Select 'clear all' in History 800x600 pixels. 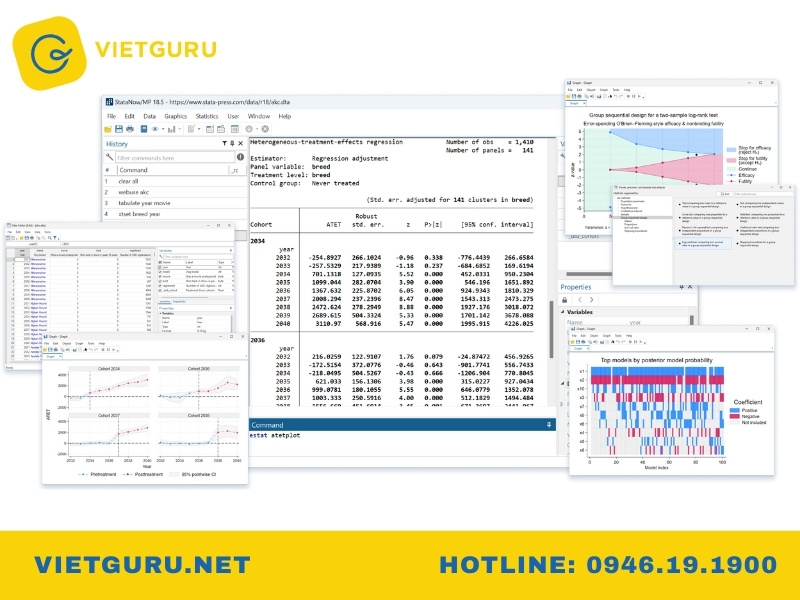click(x=175, y=181)
